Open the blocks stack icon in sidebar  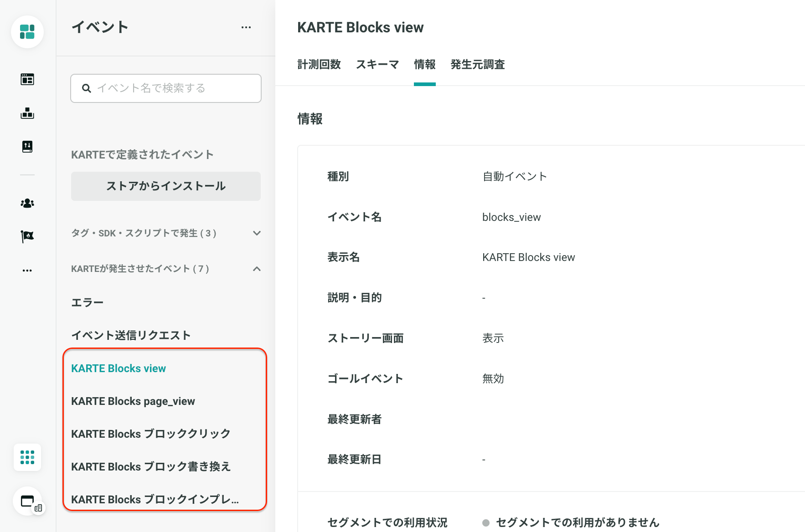(27, 113)
